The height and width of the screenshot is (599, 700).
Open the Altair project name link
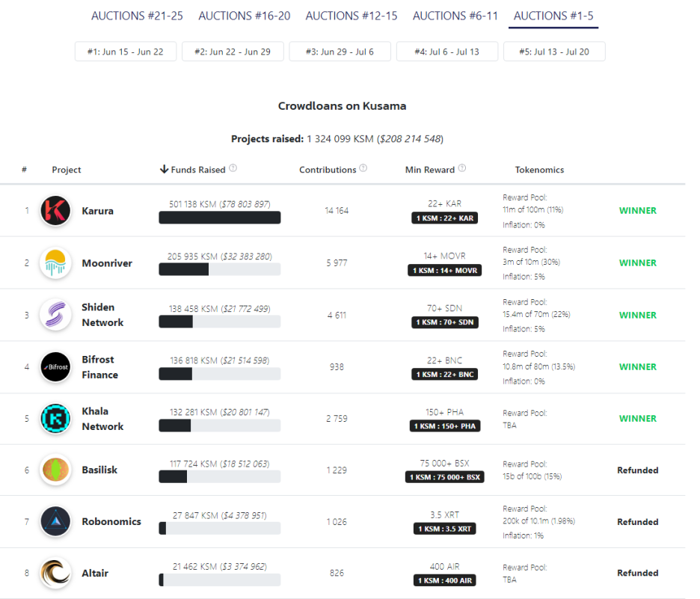[x=95, y=573]
